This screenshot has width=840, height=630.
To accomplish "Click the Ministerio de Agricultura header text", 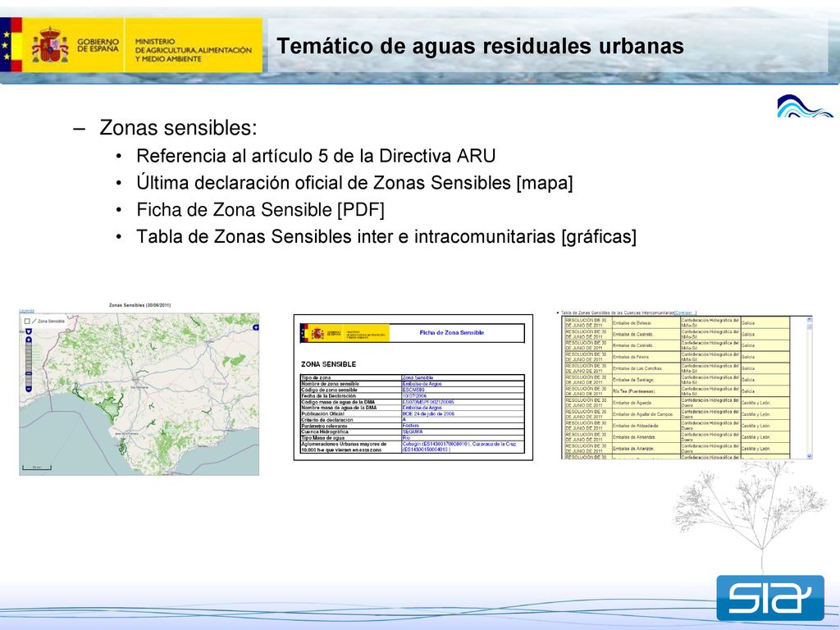I will coord(194,50).
